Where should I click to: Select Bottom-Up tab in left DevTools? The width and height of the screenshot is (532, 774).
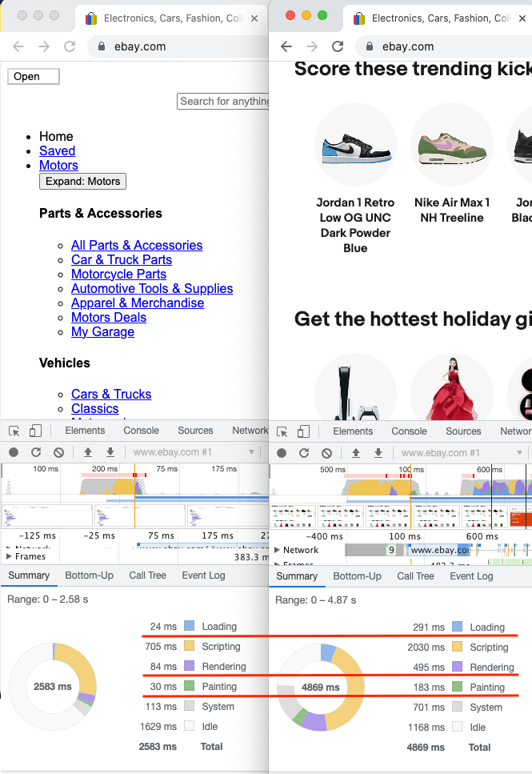90,575
